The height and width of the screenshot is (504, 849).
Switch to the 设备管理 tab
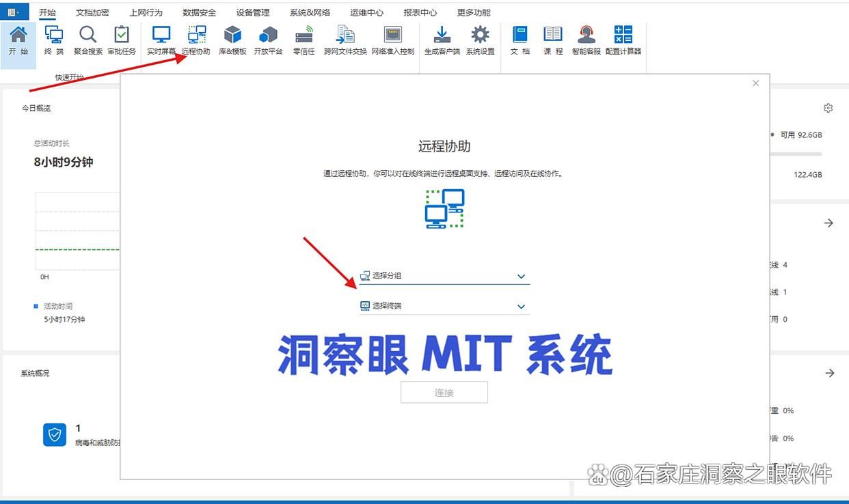(253, 12)
